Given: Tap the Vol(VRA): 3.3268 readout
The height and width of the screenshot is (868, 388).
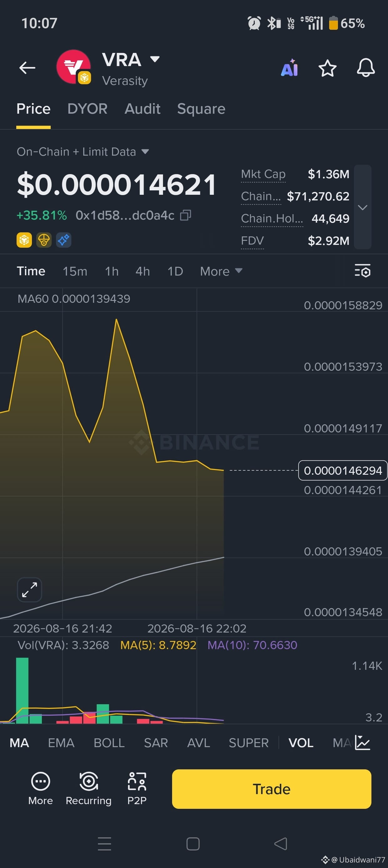Looking at the screenshot, I should click(x=63, y=645).
